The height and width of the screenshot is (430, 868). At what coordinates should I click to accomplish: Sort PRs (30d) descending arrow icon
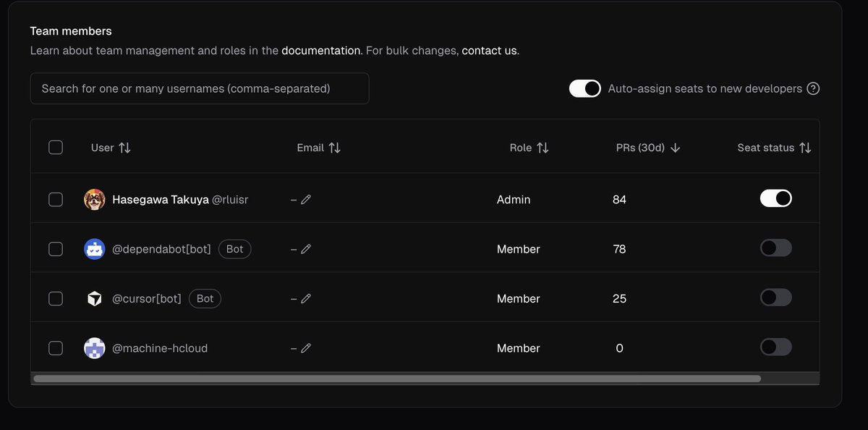tap(676, 148)
